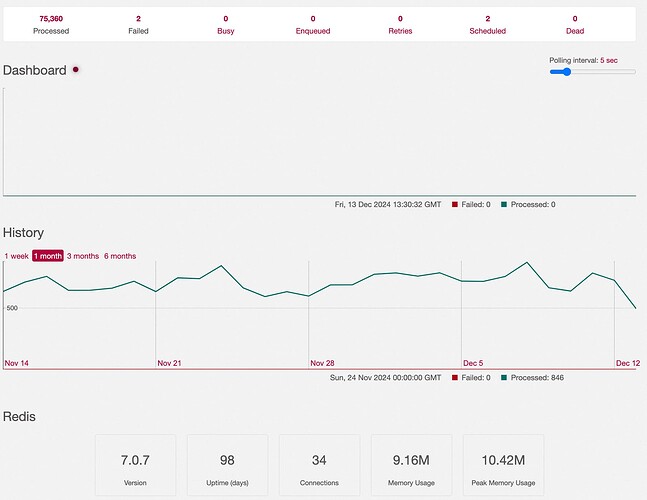View the Scheduled jobs link

[488, 24]
